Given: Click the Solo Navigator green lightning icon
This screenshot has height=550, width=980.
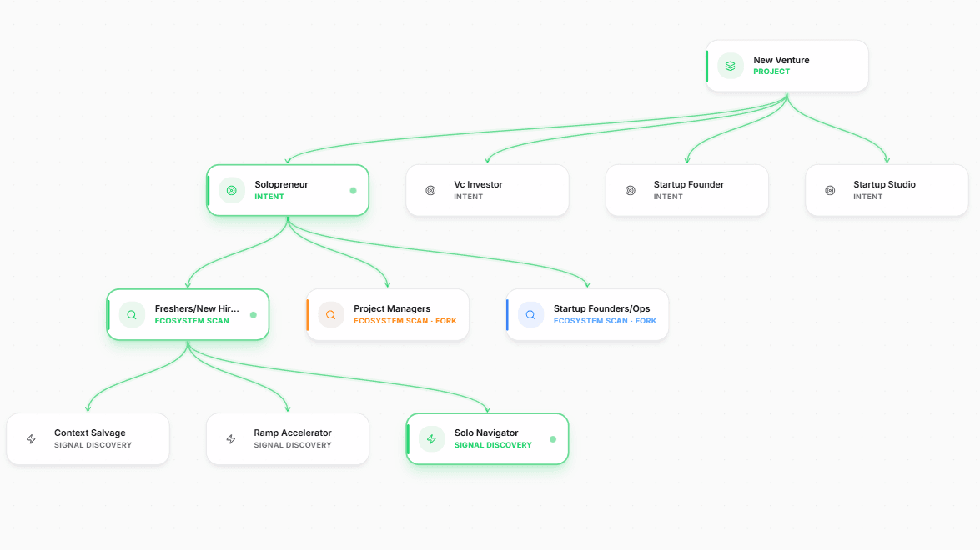Looking at the screenshot, I should click(x=431, y=439).
